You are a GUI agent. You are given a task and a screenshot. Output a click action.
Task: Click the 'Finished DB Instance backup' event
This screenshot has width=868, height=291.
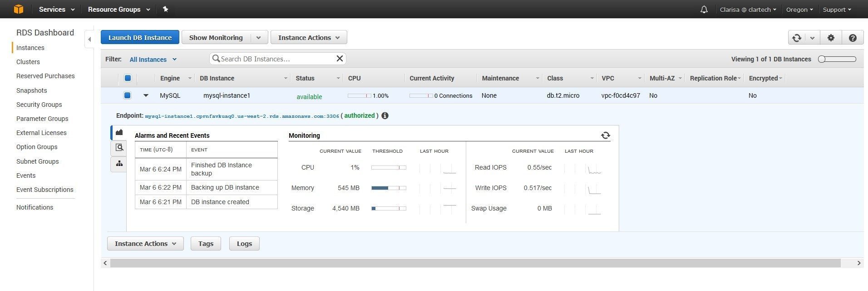click(222, 169)
